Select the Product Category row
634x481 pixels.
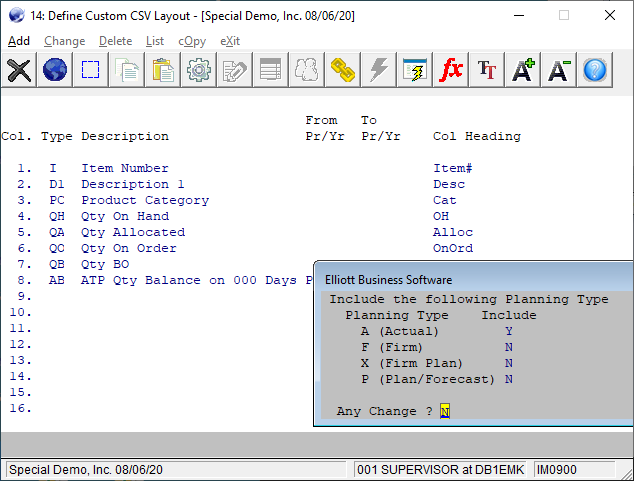coord(145,200)
